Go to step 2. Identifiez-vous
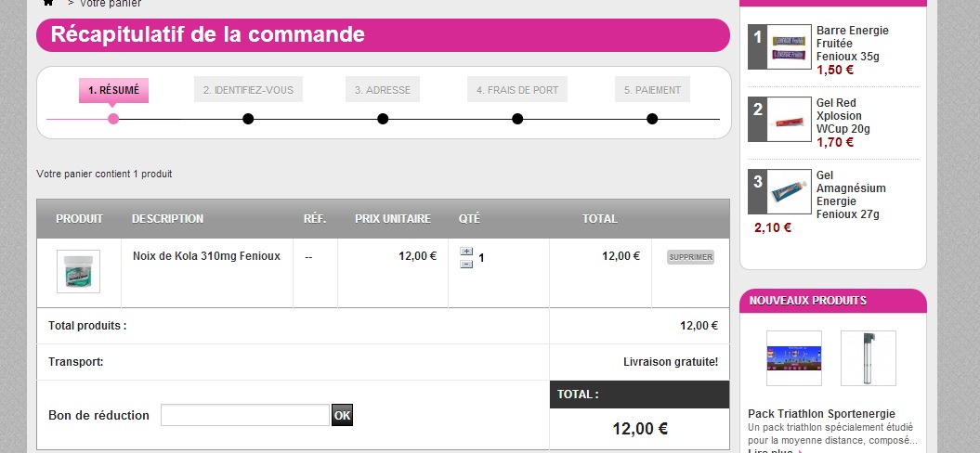 pos(248,90)
